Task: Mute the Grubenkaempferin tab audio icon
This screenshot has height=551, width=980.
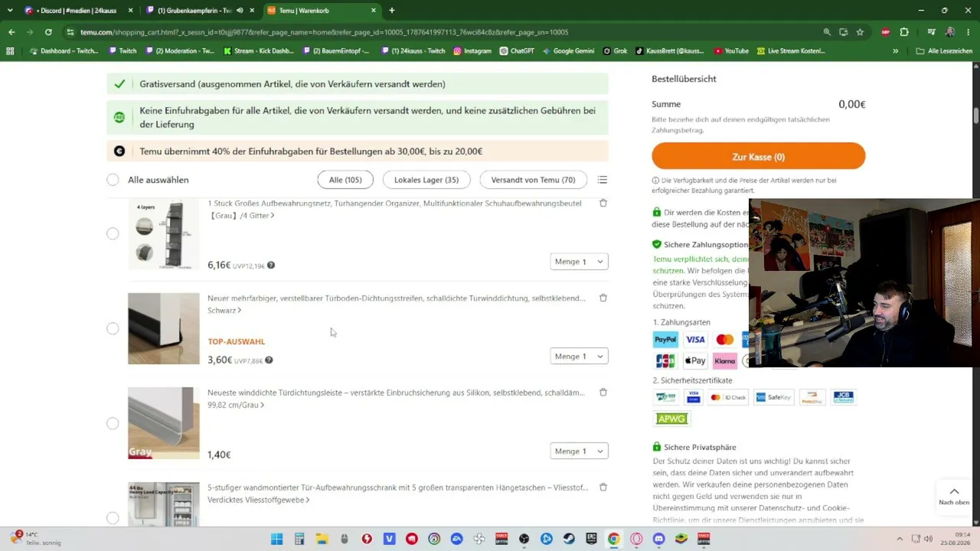Action: tap(240, 11)
